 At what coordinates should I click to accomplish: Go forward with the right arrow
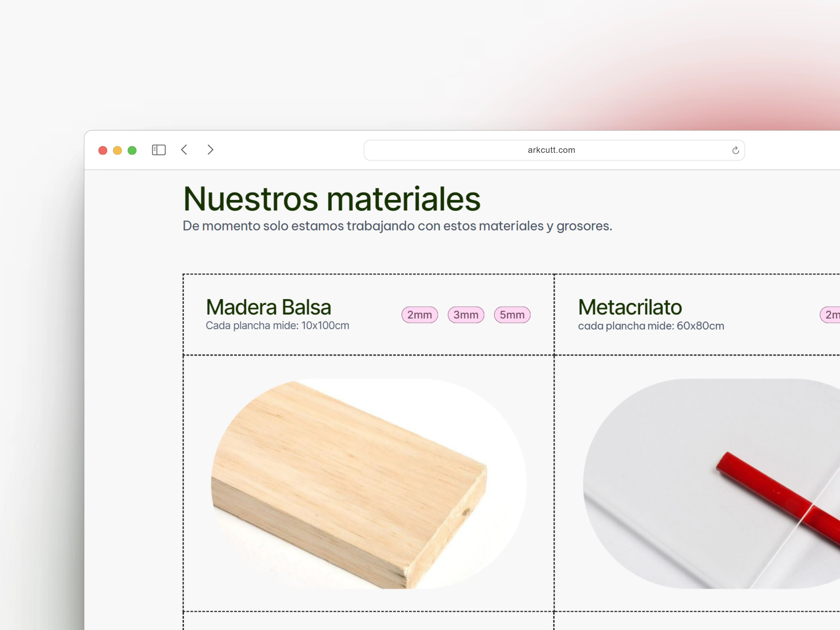pyautogui.click(x=210, y=150)
